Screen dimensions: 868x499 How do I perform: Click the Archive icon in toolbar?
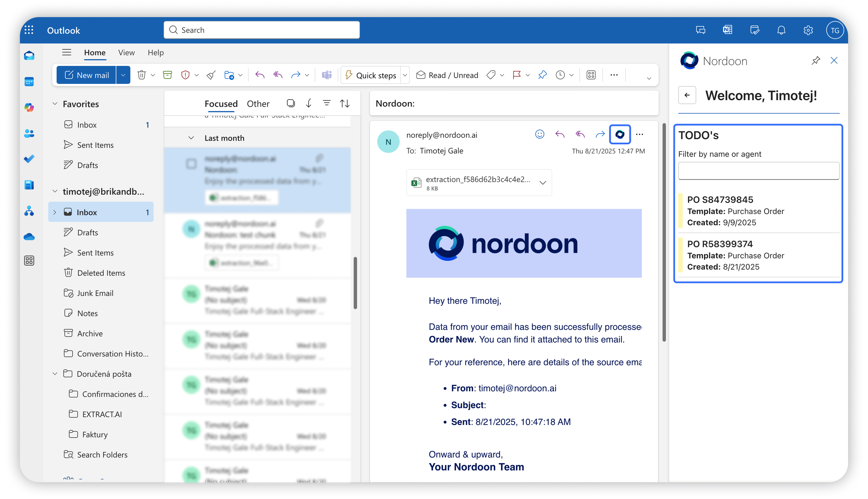point(167,75)
